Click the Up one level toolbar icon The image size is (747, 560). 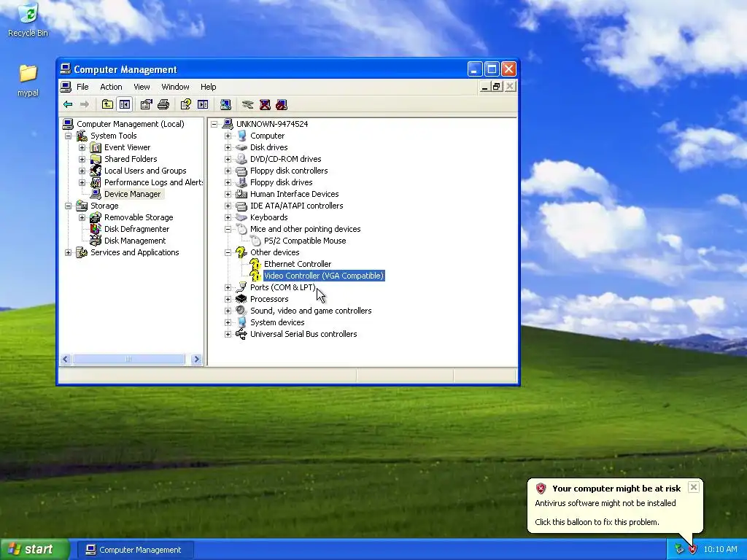coord(108,104)
